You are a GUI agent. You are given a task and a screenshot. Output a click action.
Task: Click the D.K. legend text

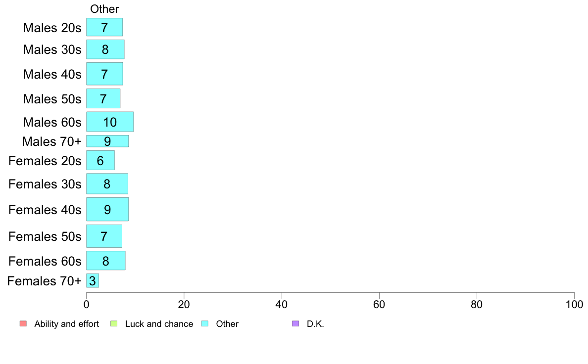click(315, 324)
